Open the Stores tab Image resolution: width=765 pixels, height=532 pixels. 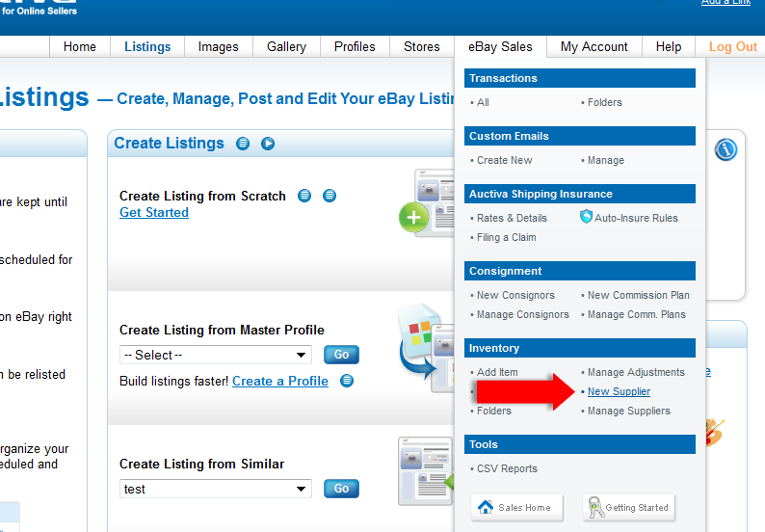point(422,47)
